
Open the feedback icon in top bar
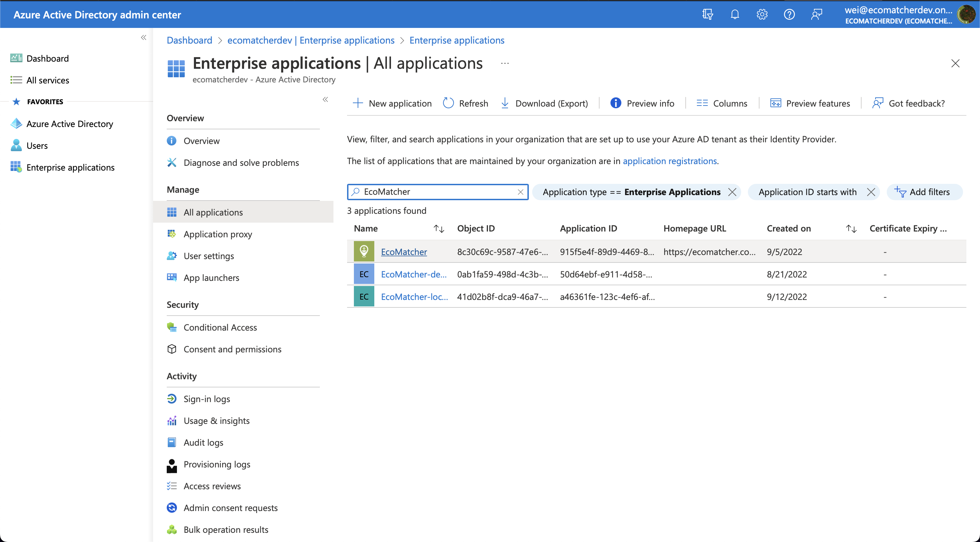816,14
